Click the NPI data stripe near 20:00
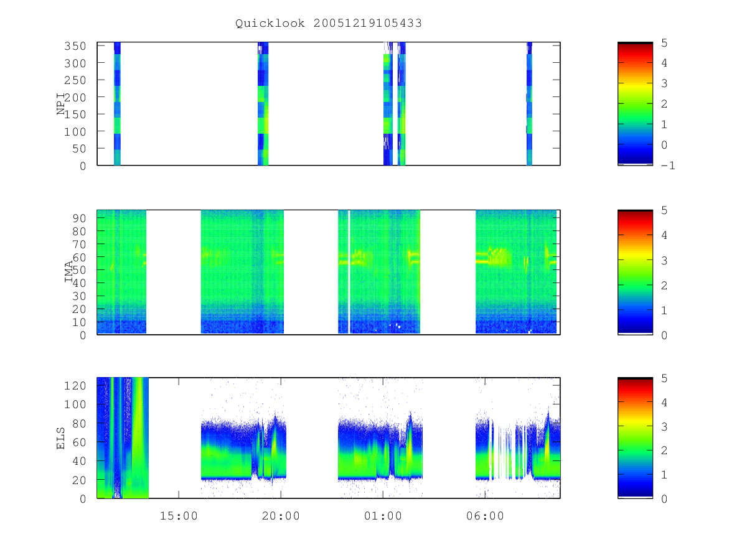This screenshot has height=560, width=747. point(263,103)
